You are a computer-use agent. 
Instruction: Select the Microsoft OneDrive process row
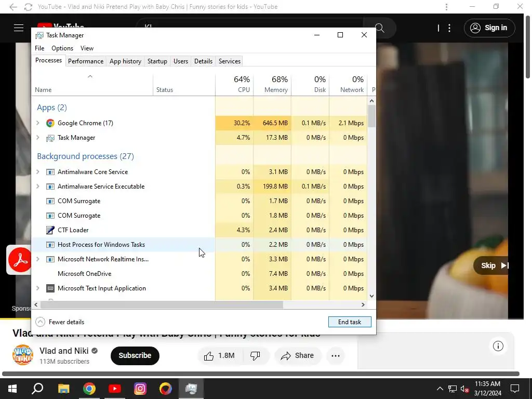click(199, 274)
